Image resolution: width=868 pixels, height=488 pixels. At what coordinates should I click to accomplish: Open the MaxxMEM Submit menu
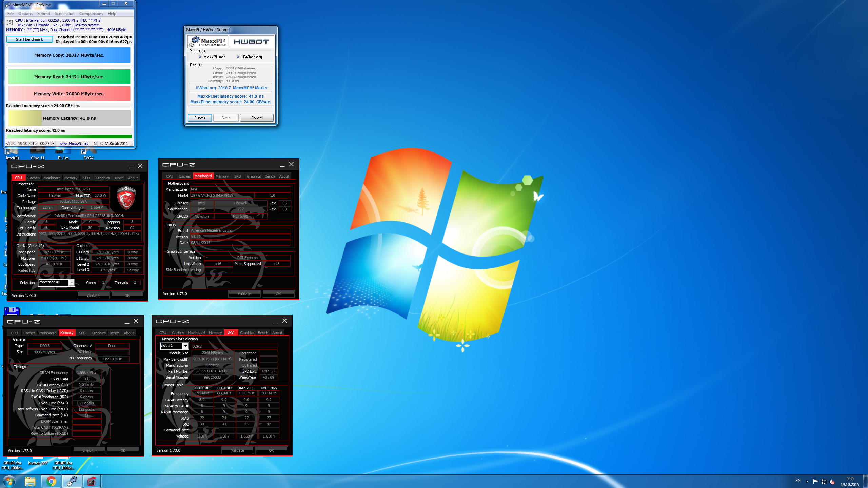tap(43, 14)
